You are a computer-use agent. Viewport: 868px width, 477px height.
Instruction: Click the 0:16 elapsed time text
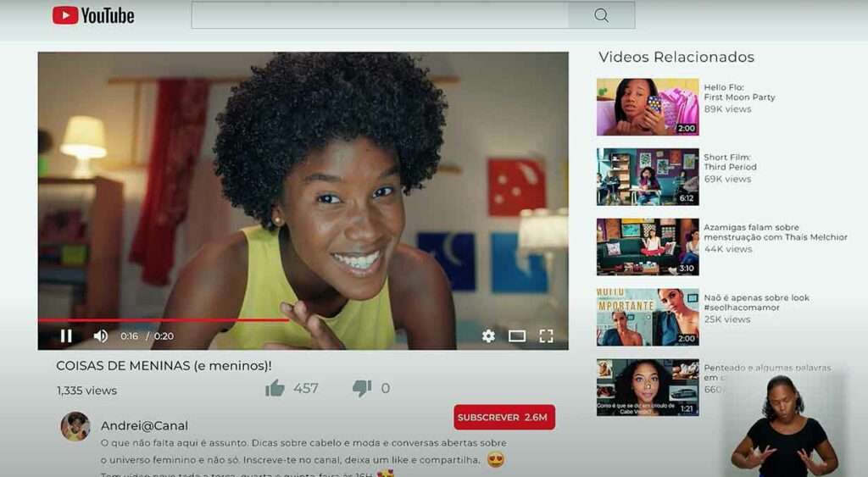[x=129, y=336]
